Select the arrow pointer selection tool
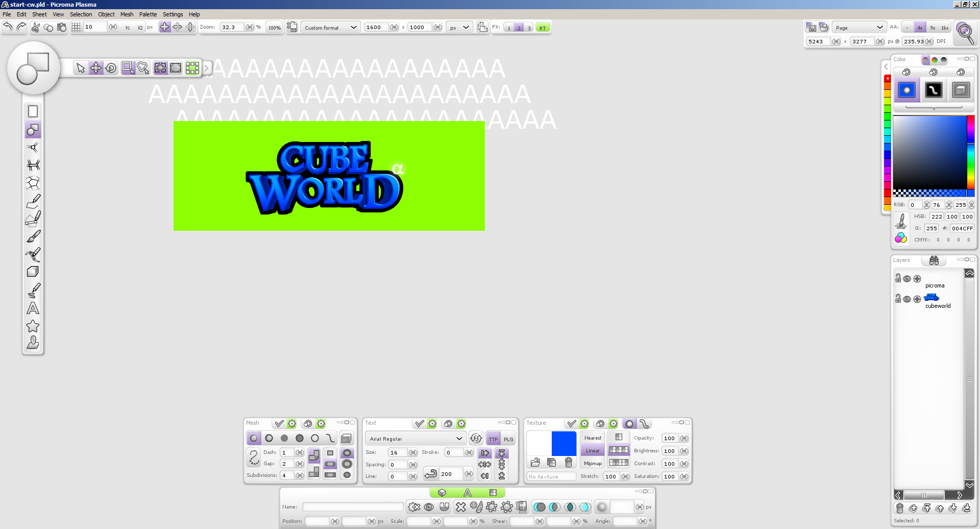This screenshot has height=529, width=980. [80, 68]
